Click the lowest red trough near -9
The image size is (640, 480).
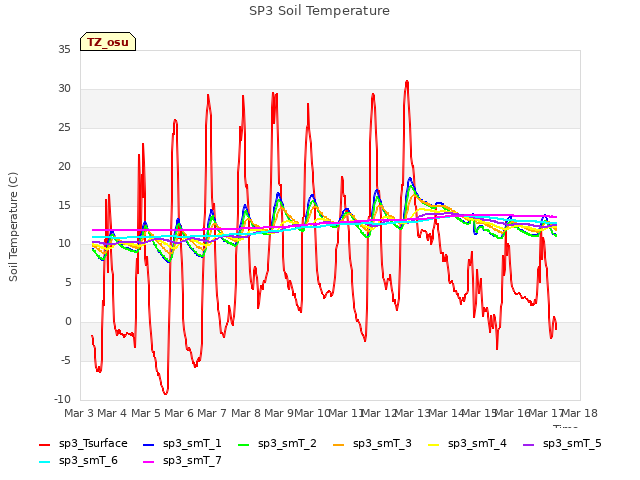[x=165, y=393]
